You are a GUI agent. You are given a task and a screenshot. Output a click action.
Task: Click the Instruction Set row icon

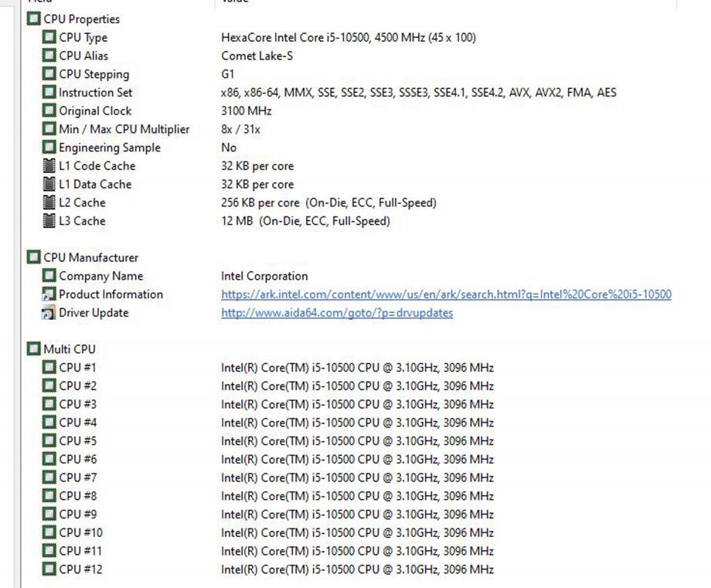(x=49, y=93)
